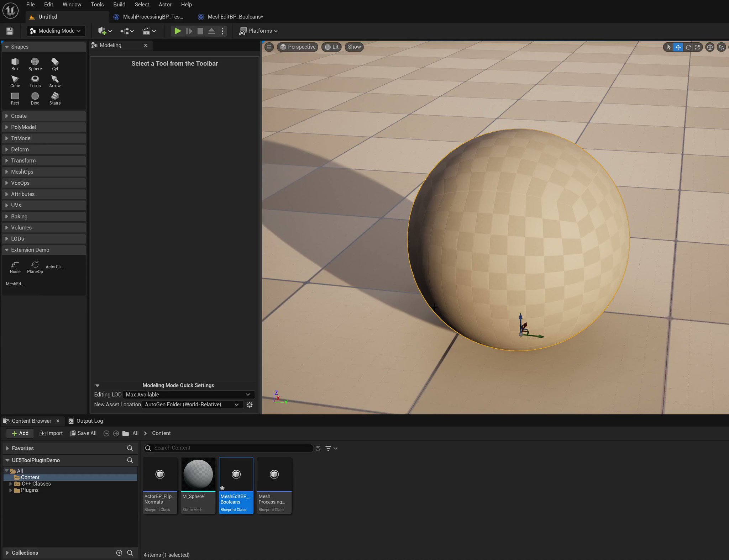Select the Torus shape tool
The width and height of the screenshot is (729, 560).
point(35,79)
